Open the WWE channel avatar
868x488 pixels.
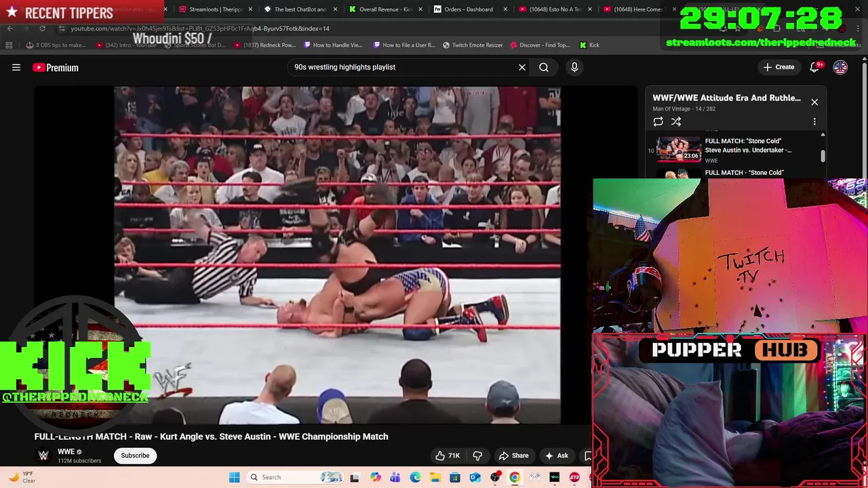[43, 455]
